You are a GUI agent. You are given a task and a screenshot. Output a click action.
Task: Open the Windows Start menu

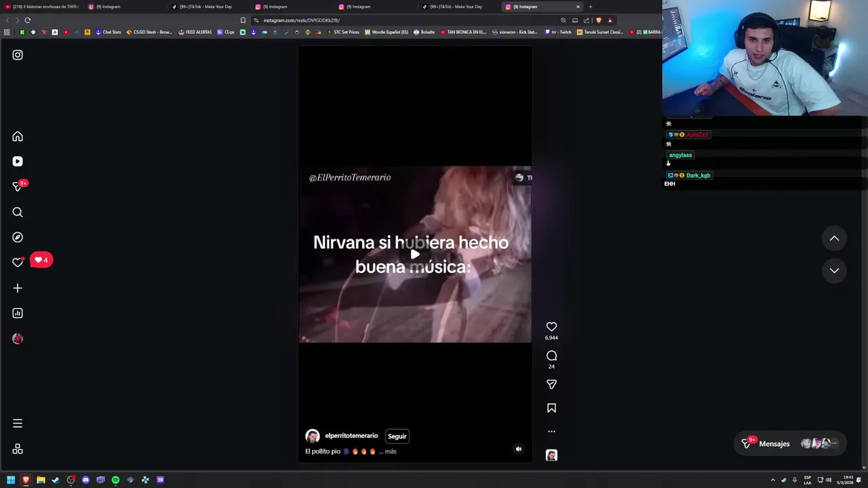point(11,480)
